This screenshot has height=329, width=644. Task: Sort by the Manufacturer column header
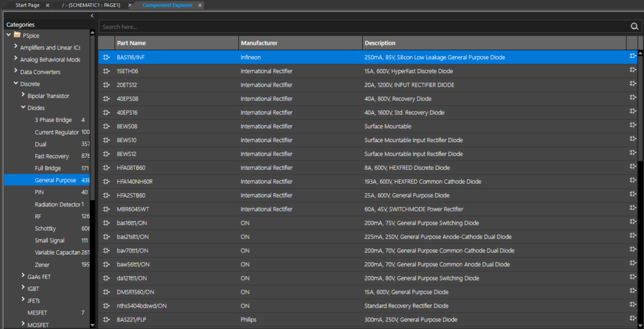click(x=301, y=43)
